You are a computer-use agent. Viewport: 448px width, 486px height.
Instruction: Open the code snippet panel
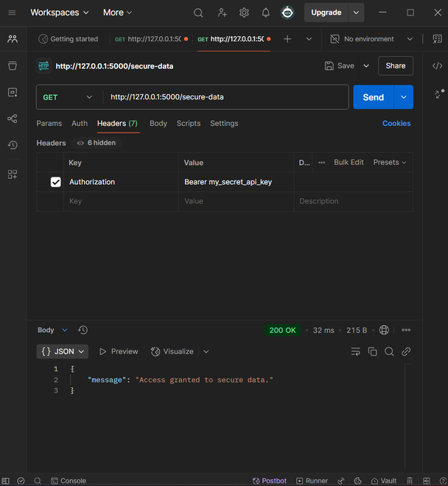(x=437, y=66)
